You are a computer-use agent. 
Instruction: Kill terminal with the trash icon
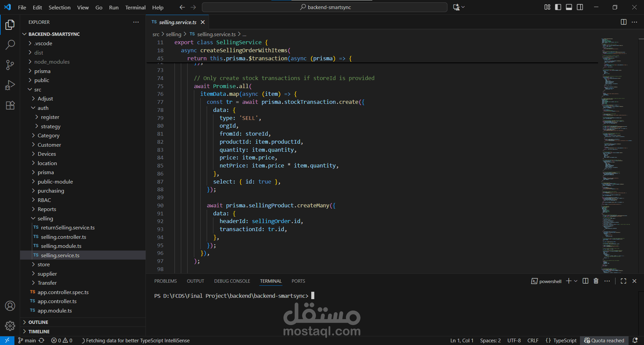(596, 281)
